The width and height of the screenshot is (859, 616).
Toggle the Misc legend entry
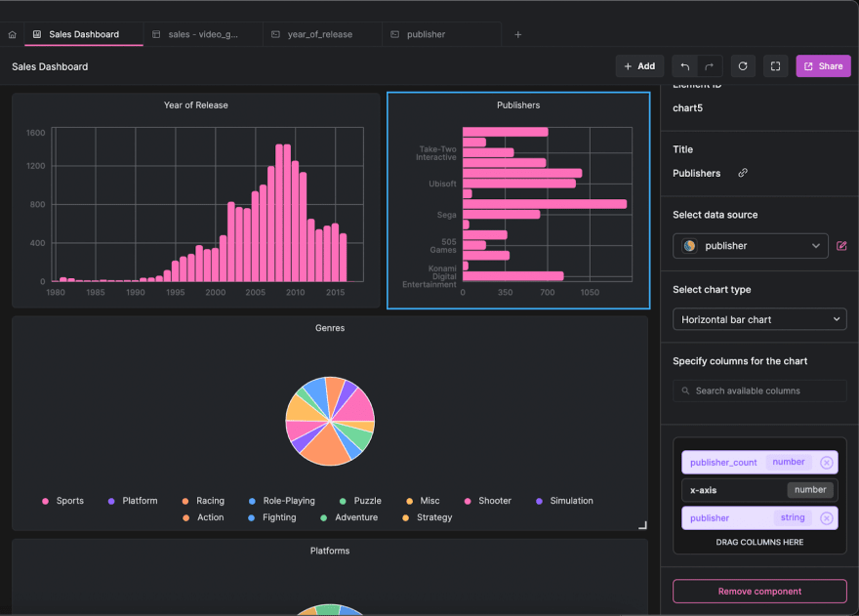click(423, 501)
